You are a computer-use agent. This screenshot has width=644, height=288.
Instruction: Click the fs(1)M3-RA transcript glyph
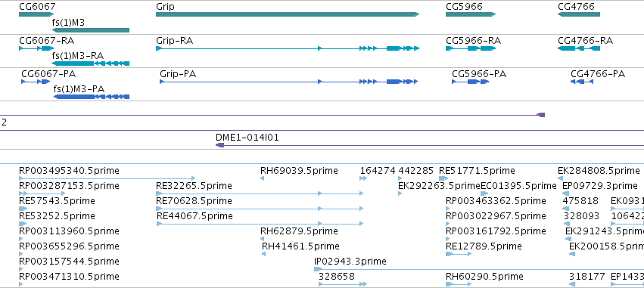coord(91,63)
